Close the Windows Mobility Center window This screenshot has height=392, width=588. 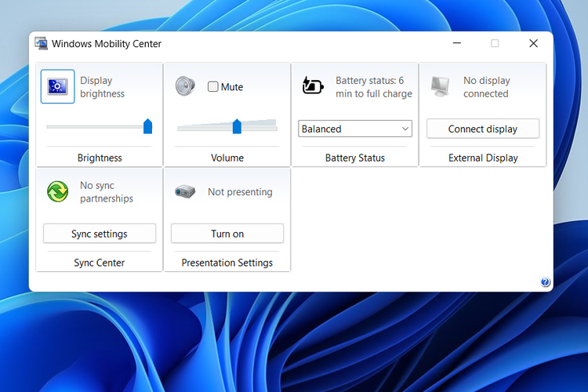tap(533, 44)
